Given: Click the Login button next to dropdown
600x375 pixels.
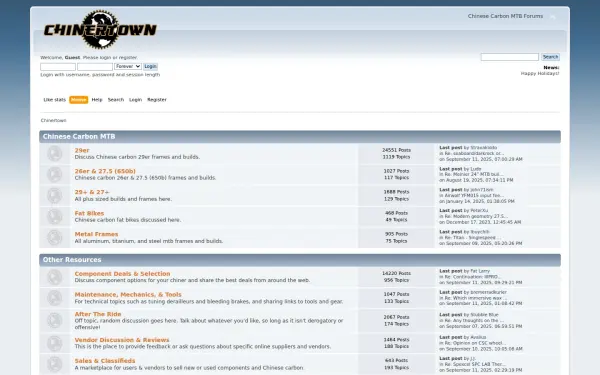Looking at the screenshot, I should point(150,67).
